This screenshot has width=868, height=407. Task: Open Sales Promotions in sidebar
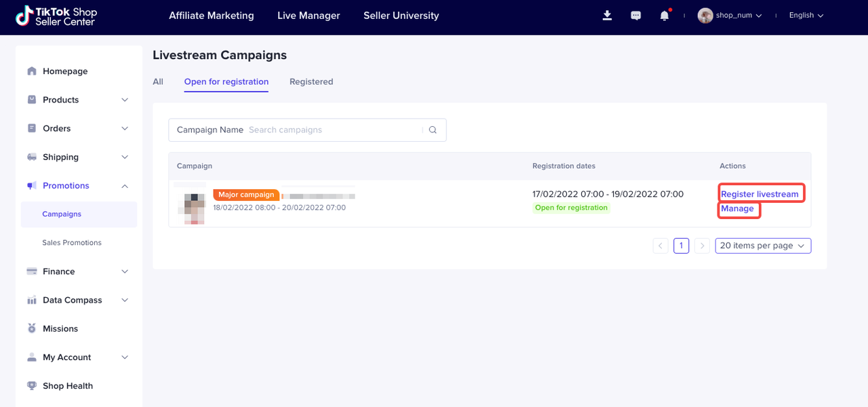[x=72, y=243]
